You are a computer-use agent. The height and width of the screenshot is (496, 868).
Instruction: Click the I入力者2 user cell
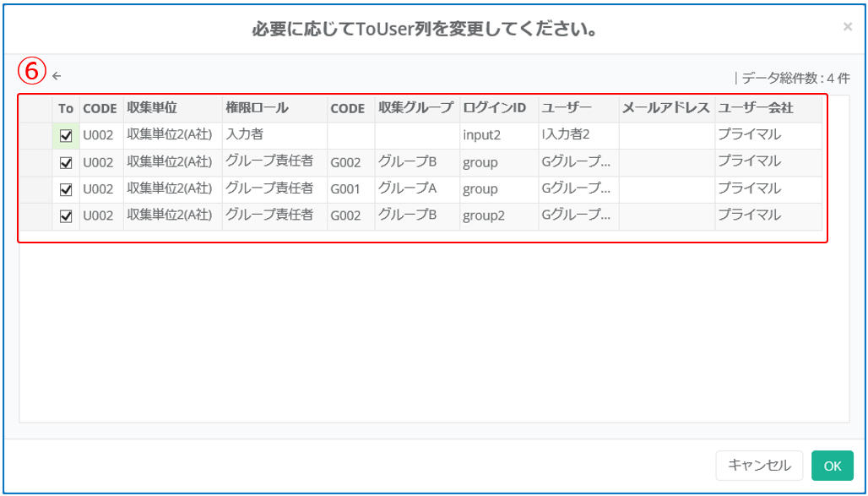click(578, 135)
